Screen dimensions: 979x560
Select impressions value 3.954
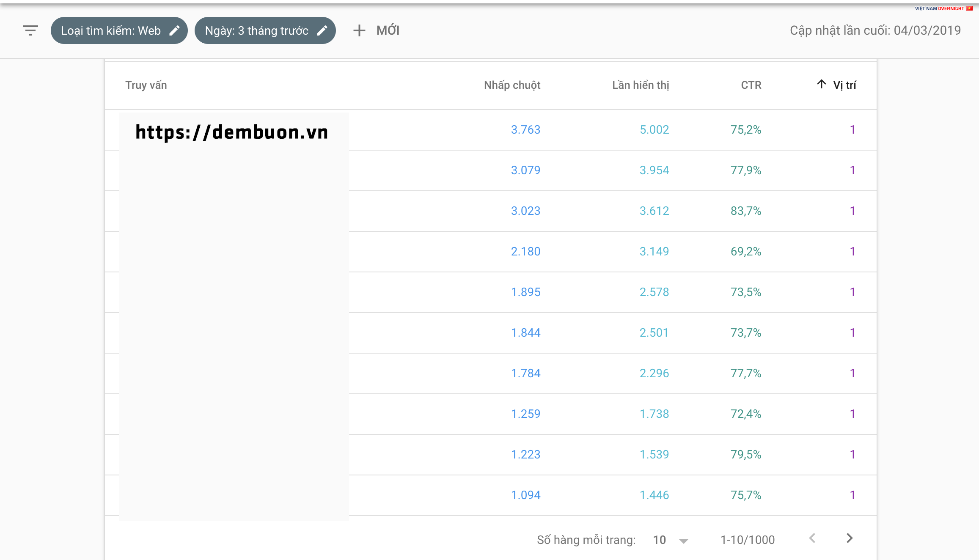tap(654, 170)
